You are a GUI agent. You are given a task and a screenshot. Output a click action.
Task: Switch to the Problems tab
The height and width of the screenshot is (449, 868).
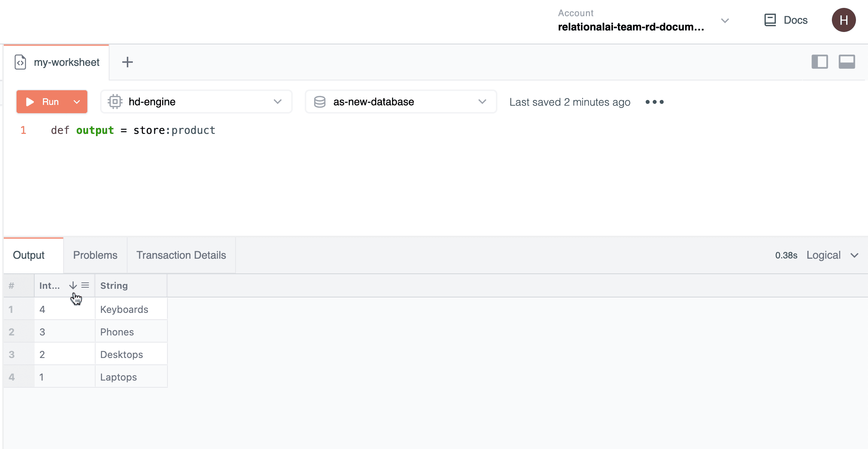pyautogui.click(x=95, y=255)
